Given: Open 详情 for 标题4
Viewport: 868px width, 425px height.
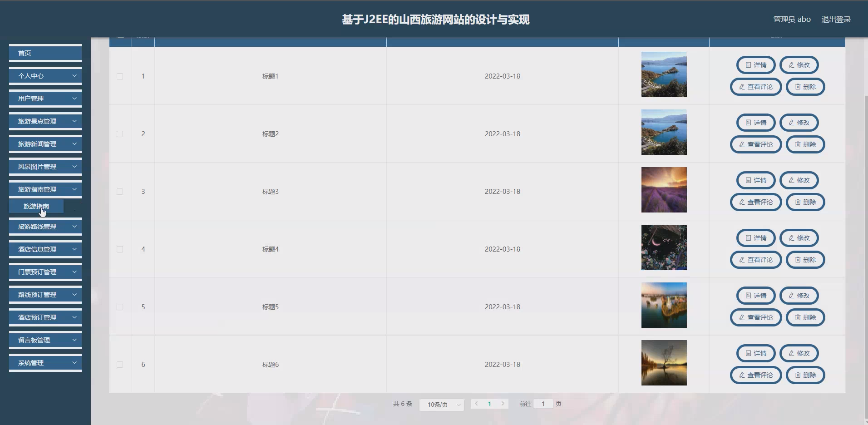Looking at the screenshot, I should point(756,238).
